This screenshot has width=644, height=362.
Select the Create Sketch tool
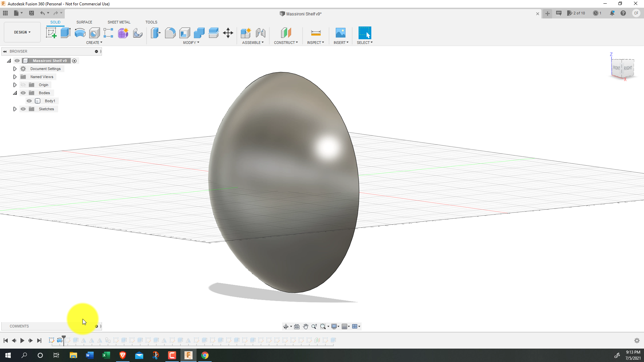click(51, 33)
